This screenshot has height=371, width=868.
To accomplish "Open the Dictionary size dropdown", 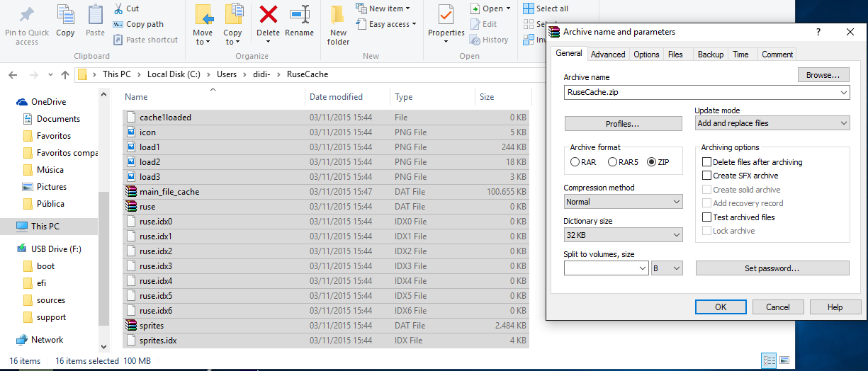I will coord(624,235).
